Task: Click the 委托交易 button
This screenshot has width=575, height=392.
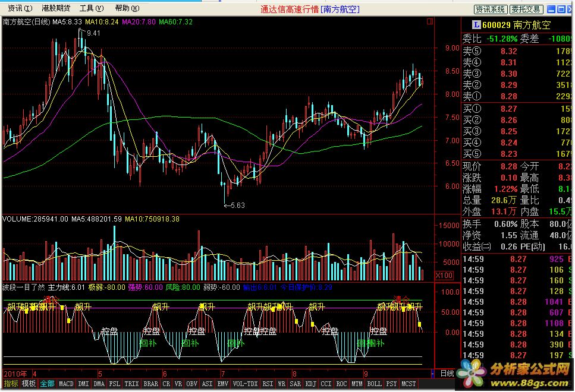Action: pyautogui.click(x=526, y=9)
